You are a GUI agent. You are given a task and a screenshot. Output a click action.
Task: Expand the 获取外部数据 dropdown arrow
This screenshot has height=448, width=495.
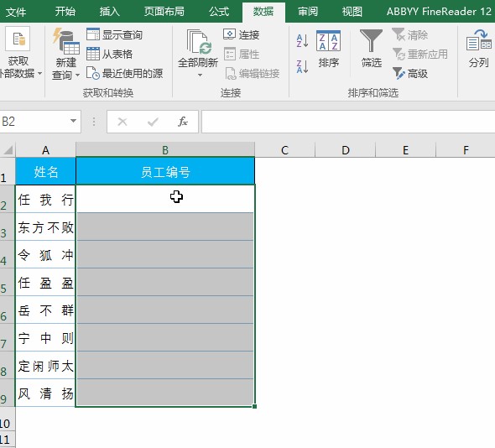pyautogui.click(x=39, y=74)
